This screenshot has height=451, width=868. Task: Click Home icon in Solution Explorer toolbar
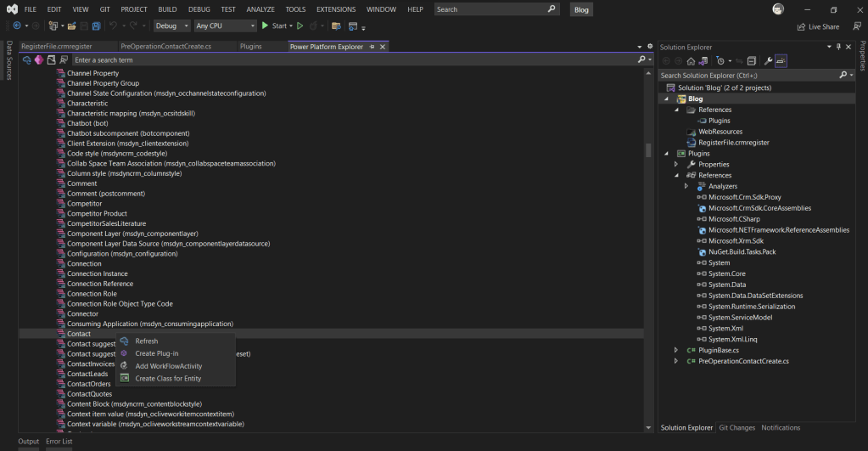click(691, 61)
